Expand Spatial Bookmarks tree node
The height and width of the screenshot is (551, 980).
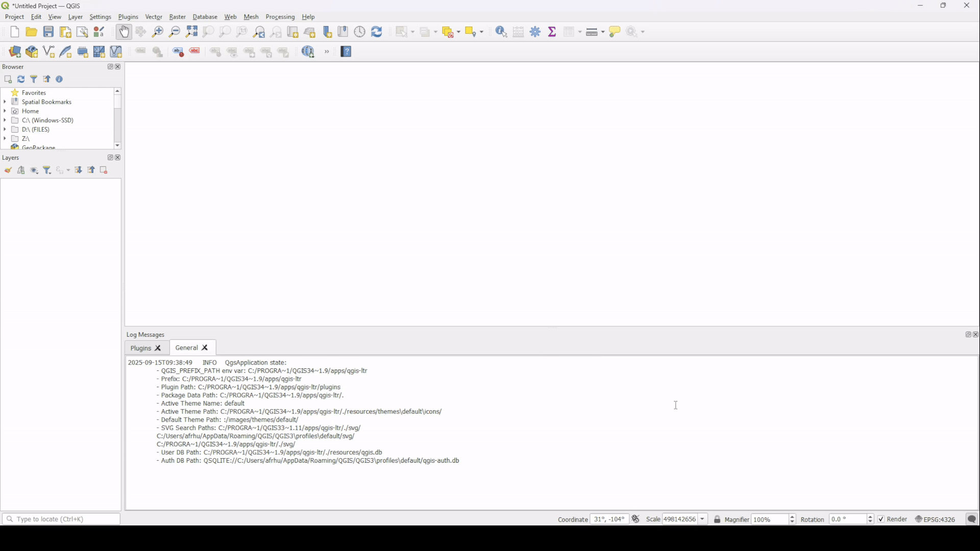(x=5, y=102)
